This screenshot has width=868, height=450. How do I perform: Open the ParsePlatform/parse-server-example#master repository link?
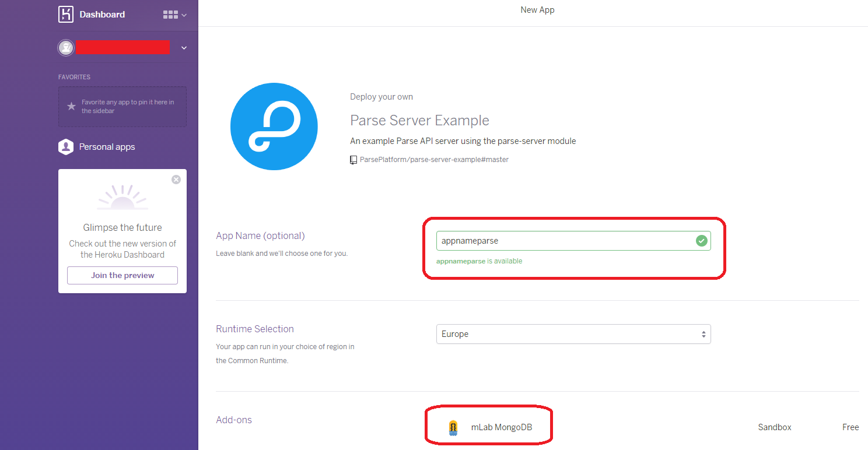(x=435, y=159)
